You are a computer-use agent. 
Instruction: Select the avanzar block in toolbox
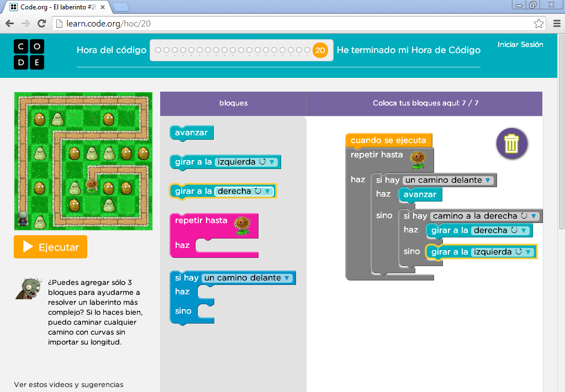pos(191,133)
